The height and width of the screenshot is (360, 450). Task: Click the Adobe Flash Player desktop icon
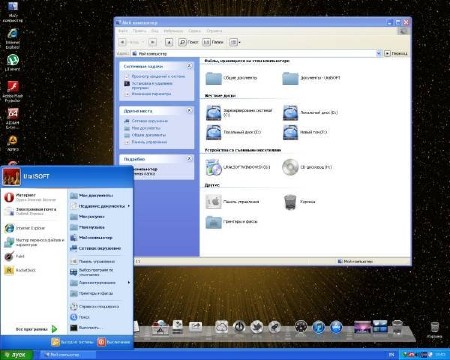(x=13, y=91)
